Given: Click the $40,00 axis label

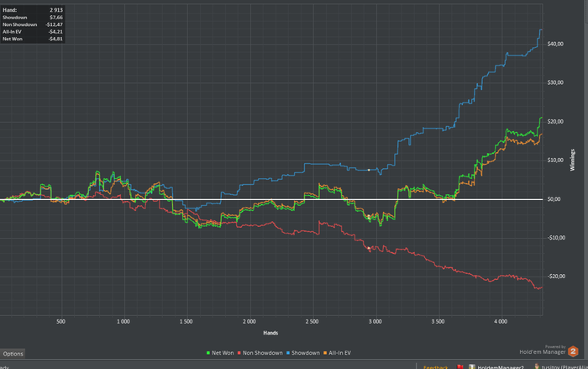Looking at the screenshot, I should (555, 44).
